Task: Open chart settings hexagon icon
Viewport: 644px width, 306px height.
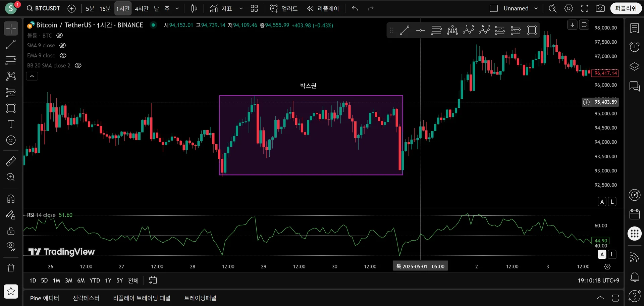Action: (569, 8)
